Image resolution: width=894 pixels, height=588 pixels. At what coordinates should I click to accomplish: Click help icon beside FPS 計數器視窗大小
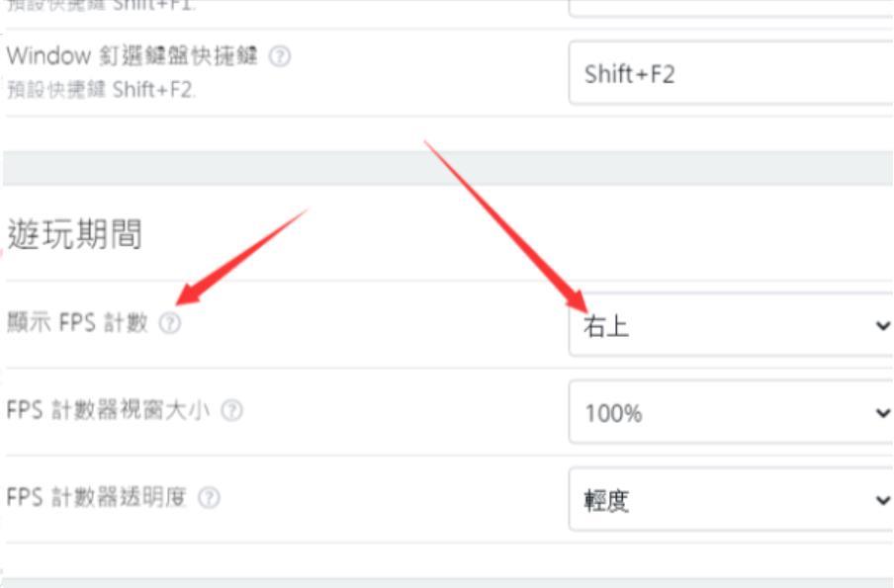point(231,410)
